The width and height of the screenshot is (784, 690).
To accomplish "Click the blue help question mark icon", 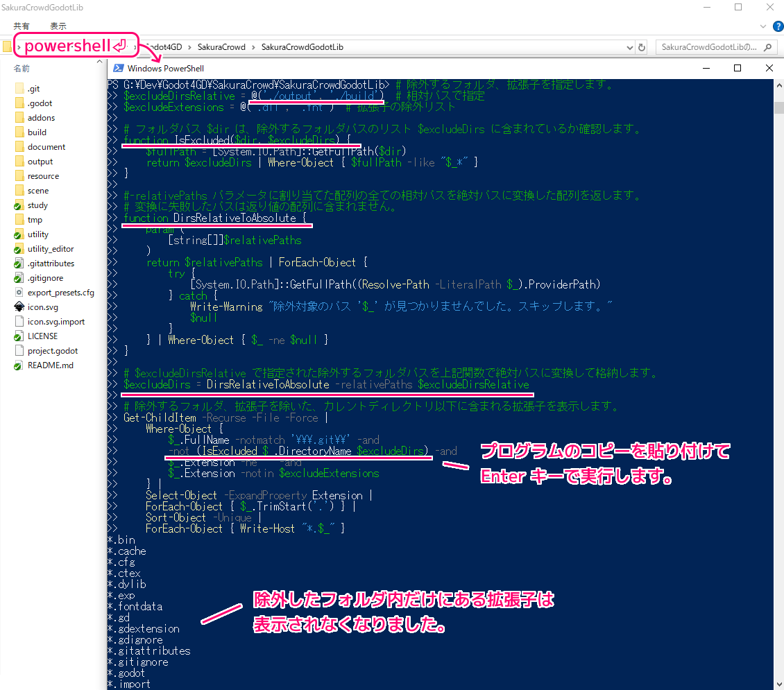I will [x=776, y=26].
